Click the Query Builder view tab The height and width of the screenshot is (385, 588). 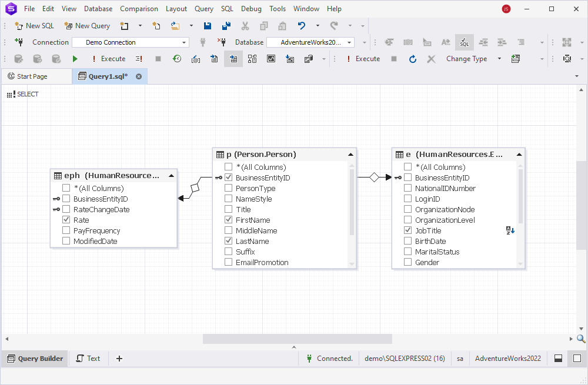(35, 359)
